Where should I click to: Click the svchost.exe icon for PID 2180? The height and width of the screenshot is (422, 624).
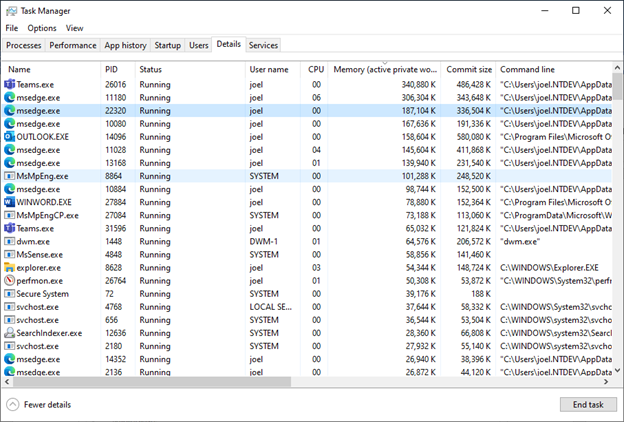[x=9, y=346]
